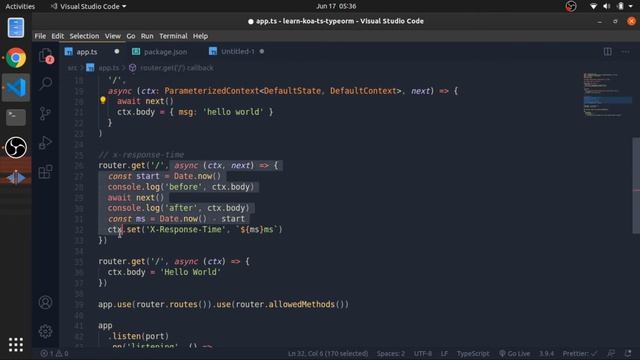Viewport: 640px width, 360px height.
Task: Open the notifications bell in status bar
Action: [x=628, y=353]
